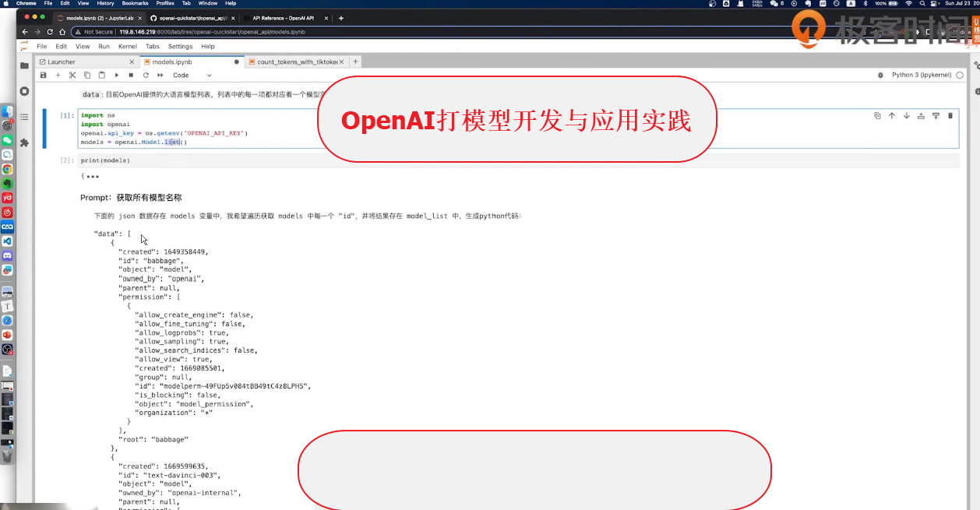Viewport: 980px width, 510px height.
Task: Close the count_tokens_with_tiktoken tab
Action: point(342,62)
